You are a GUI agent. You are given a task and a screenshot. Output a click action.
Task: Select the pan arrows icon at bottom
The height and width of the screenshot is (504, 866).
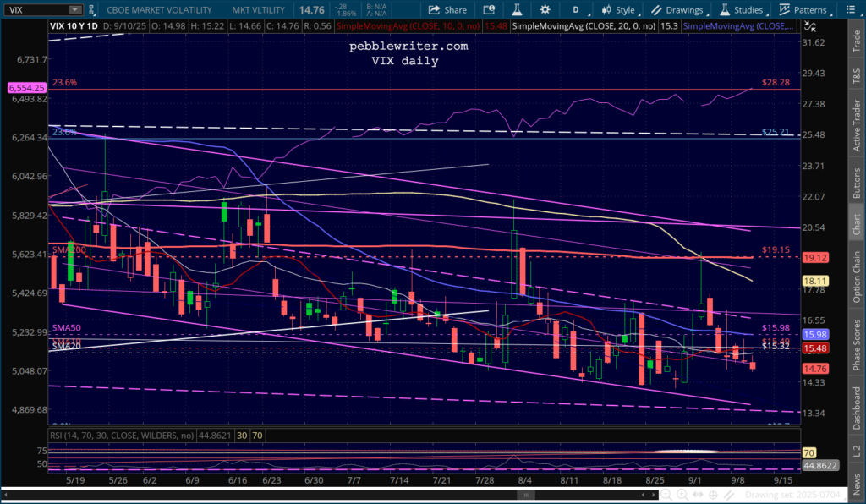pyautogui.click(x=698, y=495)
